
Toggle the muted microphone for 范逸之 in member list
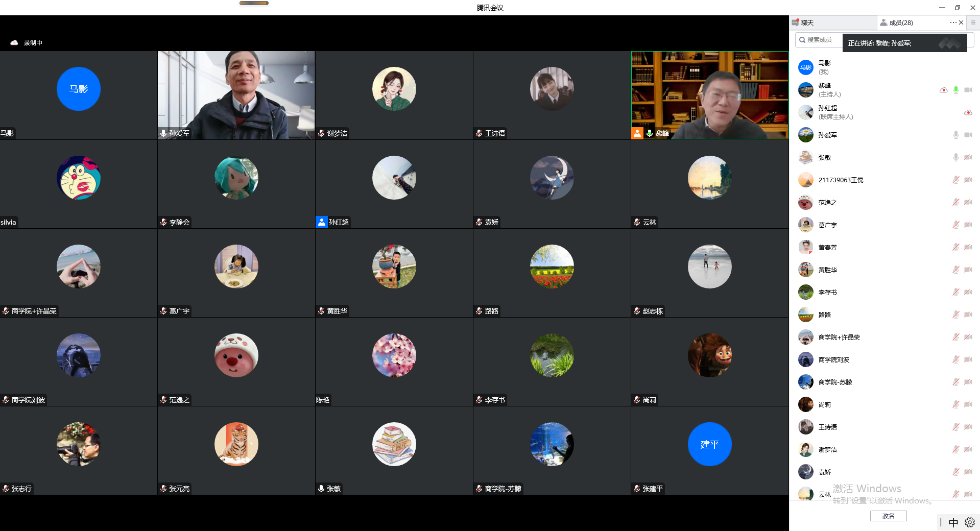click(x=955, y=203)
